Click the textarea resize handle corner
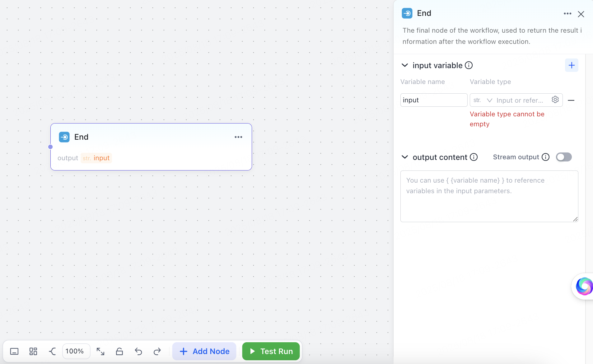The width and height of the screenshot is (593, 364). tap(575, 219)
